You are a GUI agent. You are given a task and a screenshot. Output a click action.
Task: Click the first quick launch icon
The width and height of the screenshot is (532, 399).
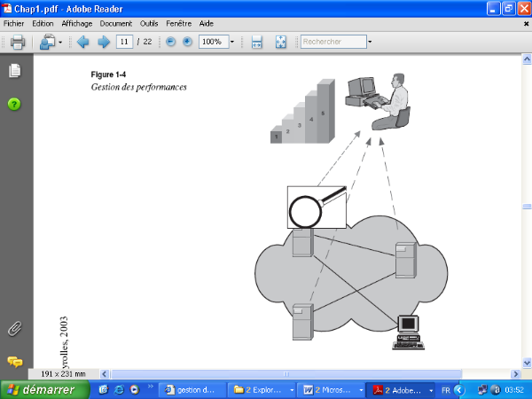point(104,389)
